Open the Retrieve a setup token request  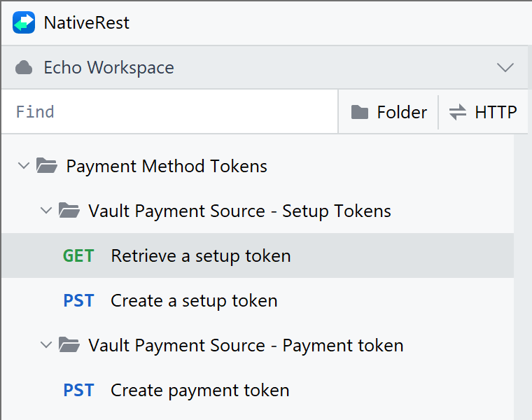[258, 255]
